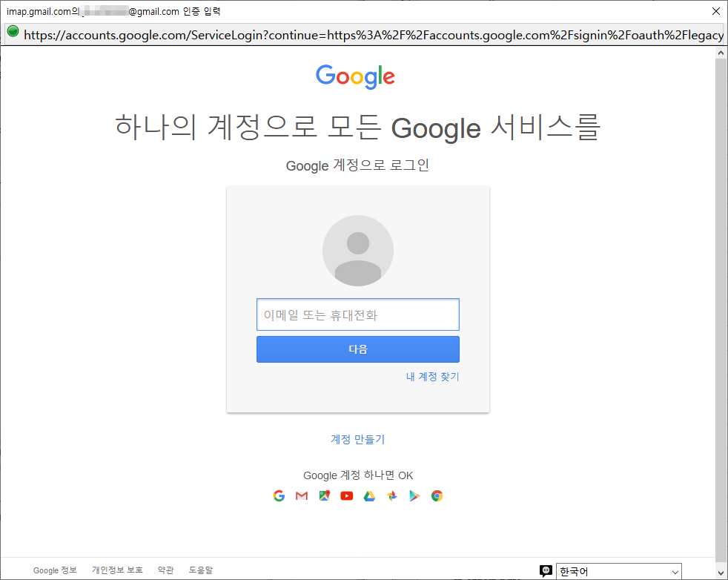
Task: Open the Google 정보 footer link
Action: click(x=56, y=570)
